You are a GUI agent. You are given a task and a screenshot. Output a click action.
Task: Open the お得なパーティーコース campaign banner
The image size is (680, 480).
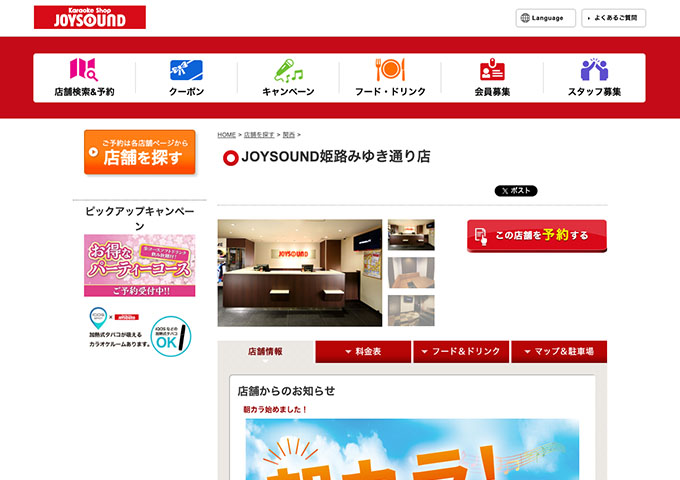pyautogui.click(x=140, y=265)
